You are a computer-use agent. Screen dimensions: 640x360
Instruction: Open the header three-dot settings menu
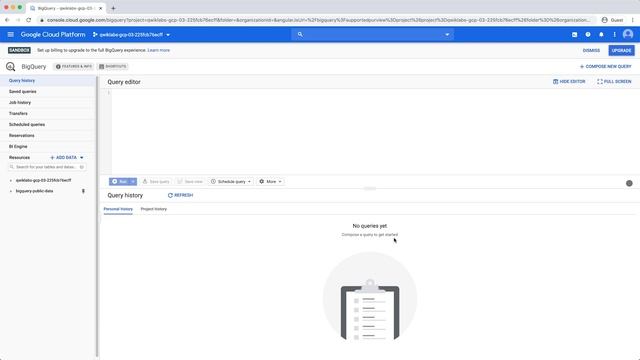tap(614, 35)
